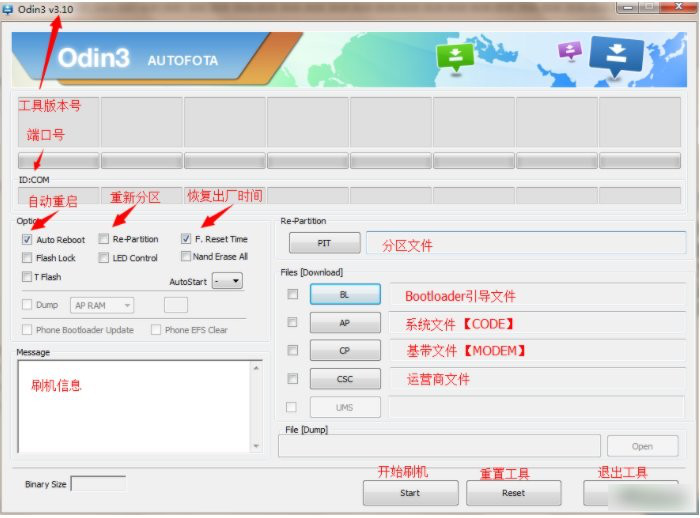
Task: Click the small field next to AP RAM
Action: tap(176, 305)
